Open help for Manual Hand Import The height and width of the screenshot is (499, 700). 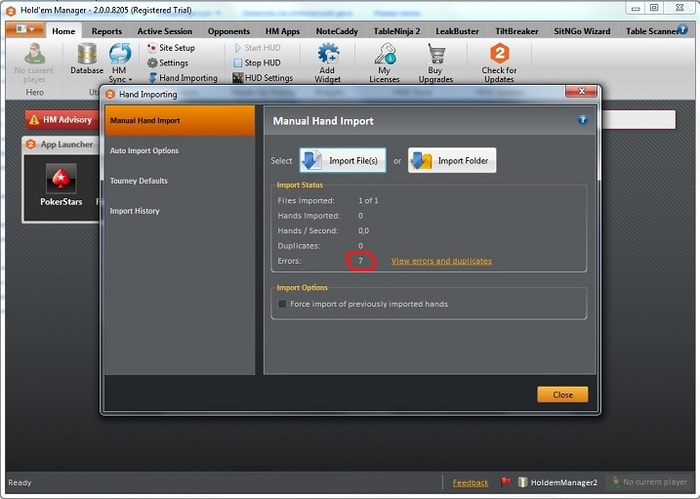coord(582,120)
